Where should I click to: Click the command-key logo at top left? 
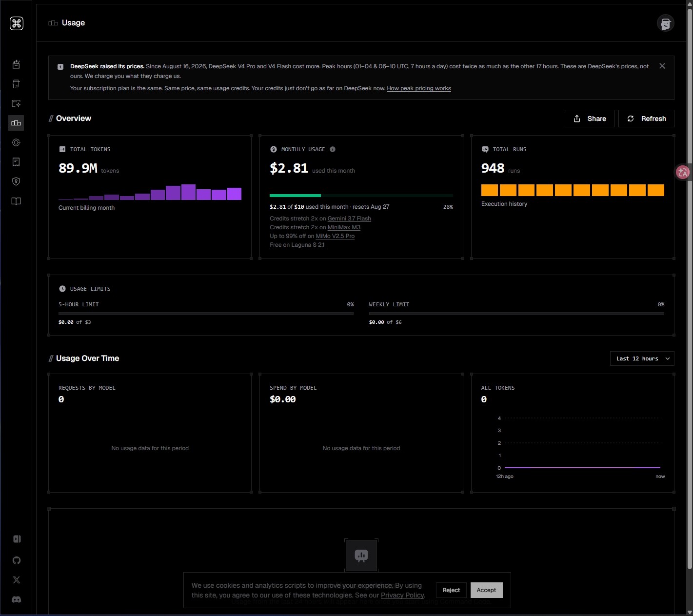coord(17,23)
